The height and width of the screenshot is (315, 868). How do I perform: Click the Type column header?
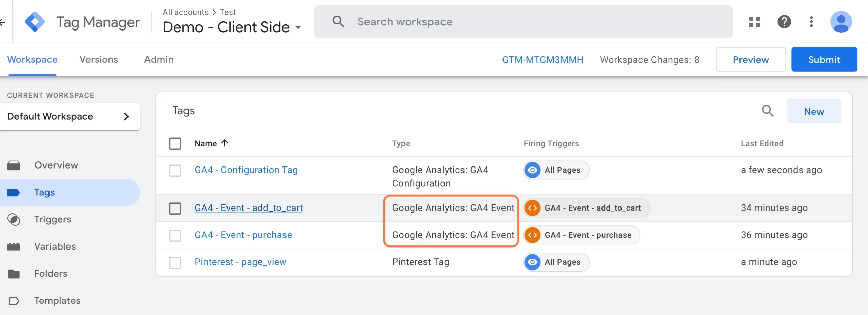pos(401,143)
